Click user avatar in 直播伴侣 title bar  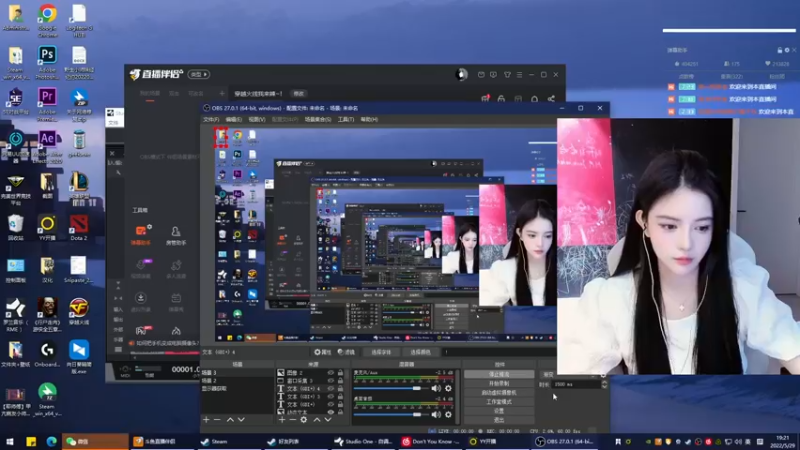[x=461, y=74]
